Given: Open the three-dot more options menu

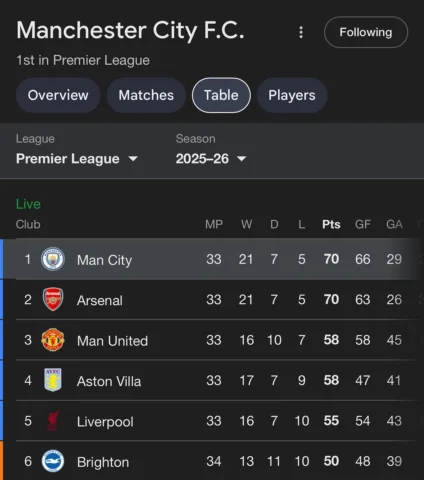Looking at the screenshot, I should point(301,32).
